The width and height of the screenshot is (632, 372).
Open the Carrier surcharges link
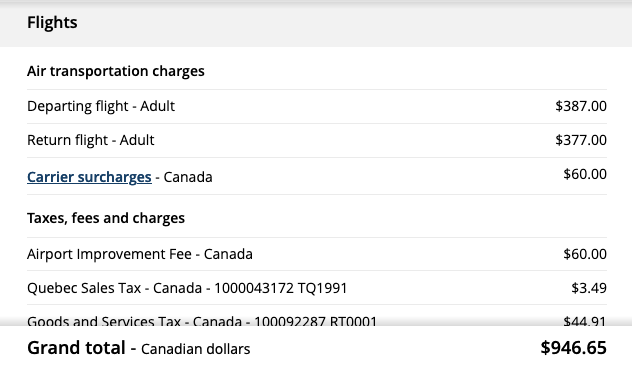tap(89, 177)
